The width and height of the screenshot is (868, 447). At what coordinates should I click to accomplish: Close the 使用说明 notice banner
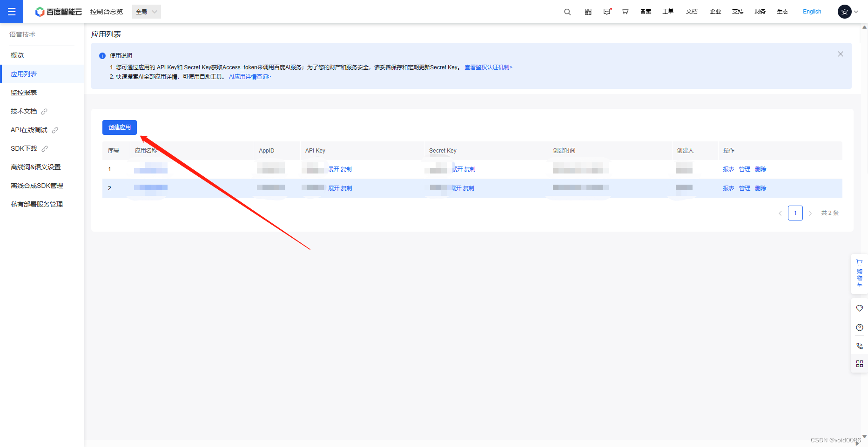click(841, 54)
